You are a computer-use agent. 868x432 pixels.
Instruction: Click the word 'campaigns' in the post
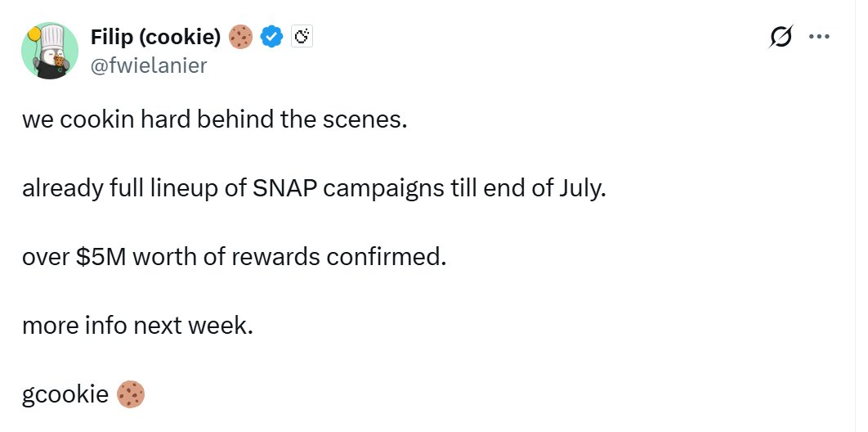point(383,190)
